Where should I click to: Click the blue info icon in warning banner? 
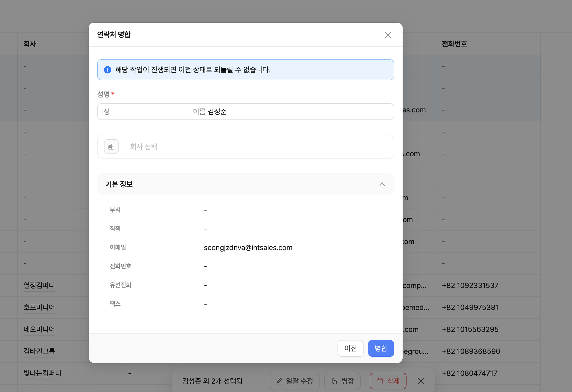[x=108, y=70]
